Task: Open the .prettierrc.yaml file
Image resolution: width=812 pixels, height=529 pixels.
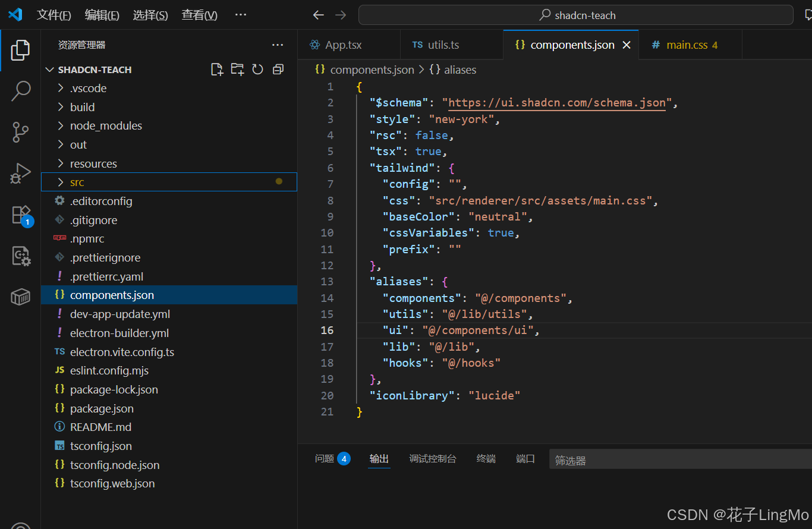Action: coord(169,276)
